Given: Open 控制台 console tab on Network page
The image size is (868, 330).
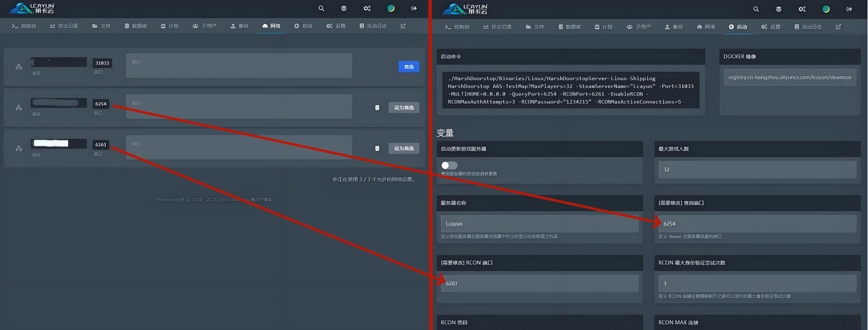Looking at the screenshot, I should (x=24, y=26).
